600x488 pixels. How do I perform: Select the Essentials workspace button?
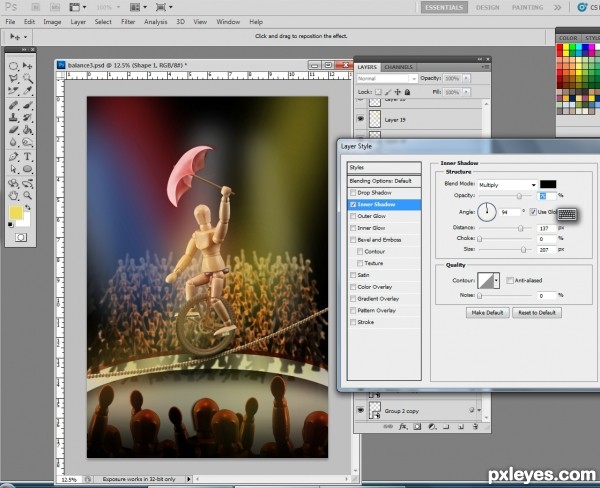[444, 7]
